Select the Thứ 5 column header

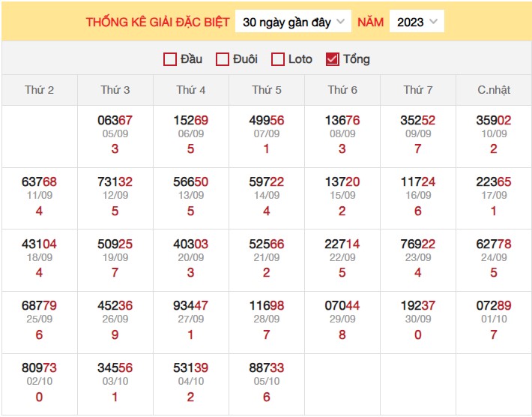pos(267,90)
